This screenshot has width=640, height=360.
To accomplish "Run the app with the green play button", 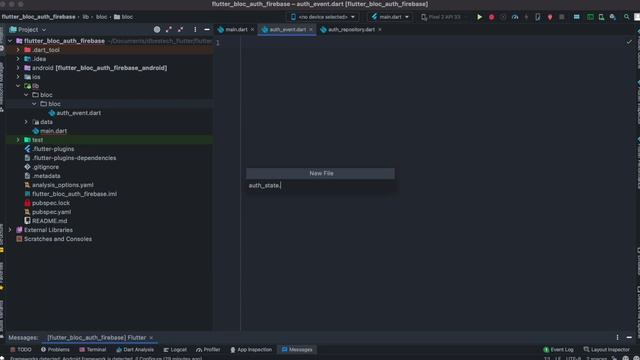I will tap(480, 17).
